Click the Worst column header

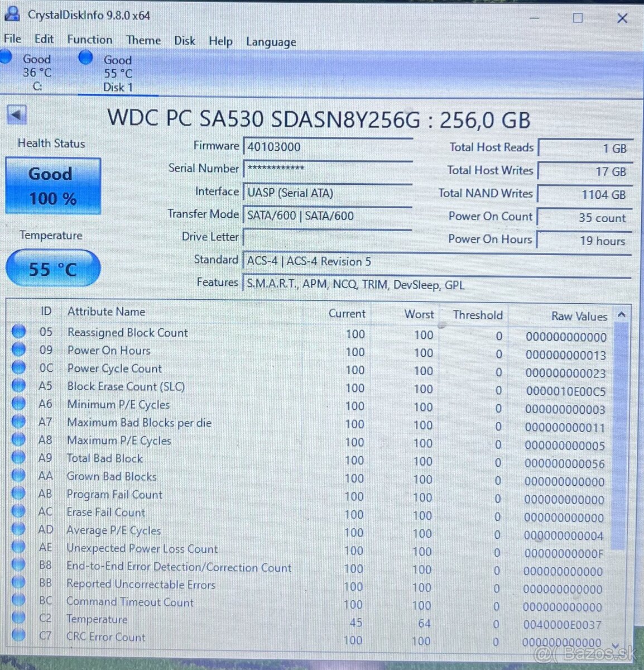point(419,314)
